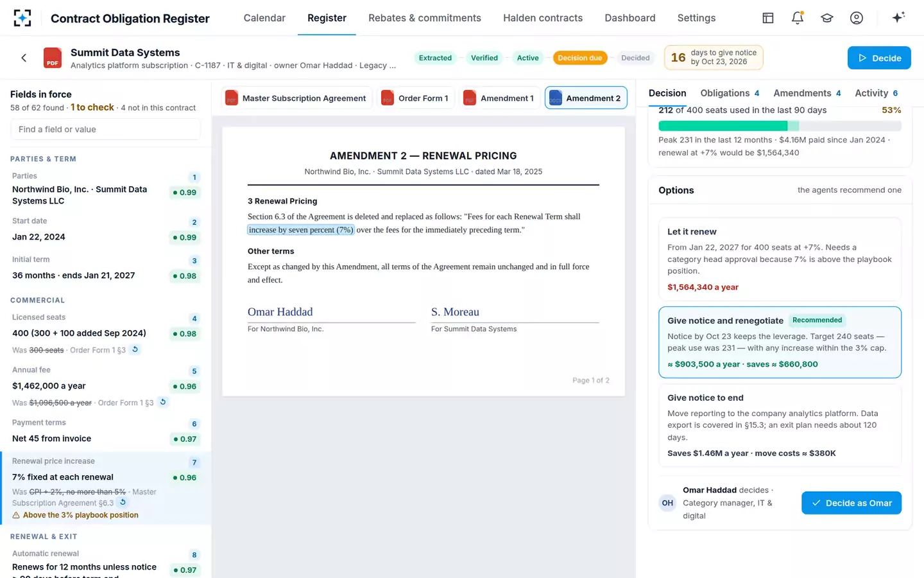
Task: Open the Amendment 1 document
Action: tap(499, 98)
